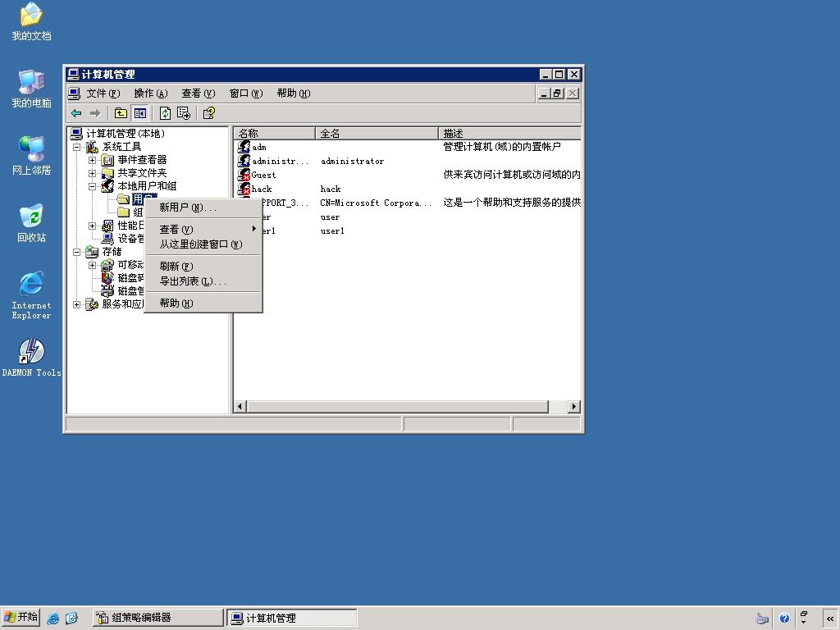Select the adm user account icon
This screenshot has height=630, width=840.
pos(244,146)
